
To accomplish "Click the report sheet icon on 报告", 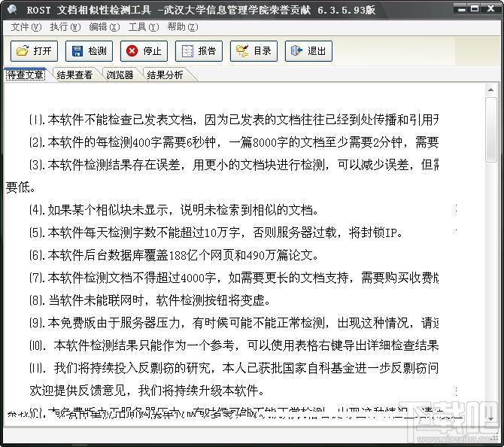I will coord(187,51).
